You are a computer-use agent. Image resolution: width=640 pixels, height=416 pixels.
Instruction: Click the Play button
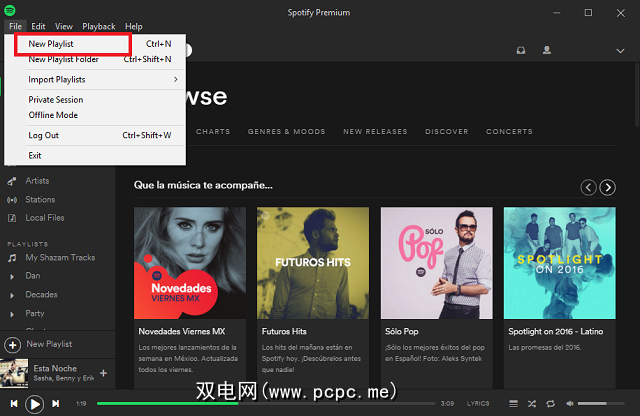coord(34,404)
